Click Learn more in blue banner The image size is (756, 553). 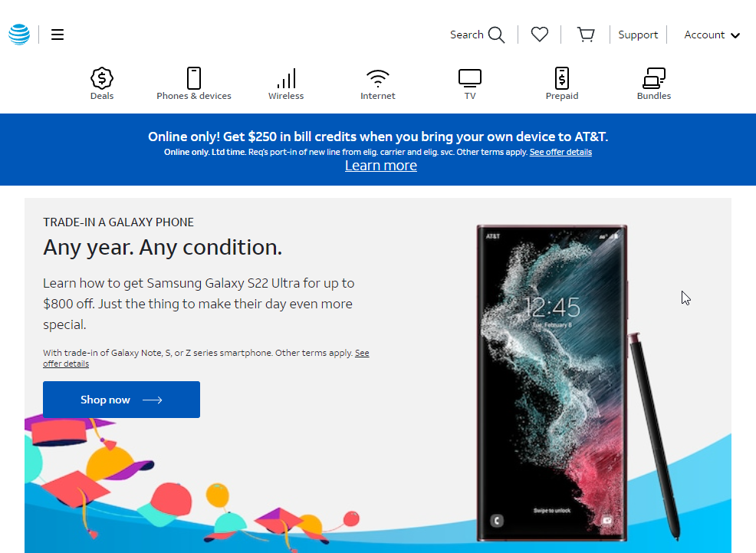(381, 166)
